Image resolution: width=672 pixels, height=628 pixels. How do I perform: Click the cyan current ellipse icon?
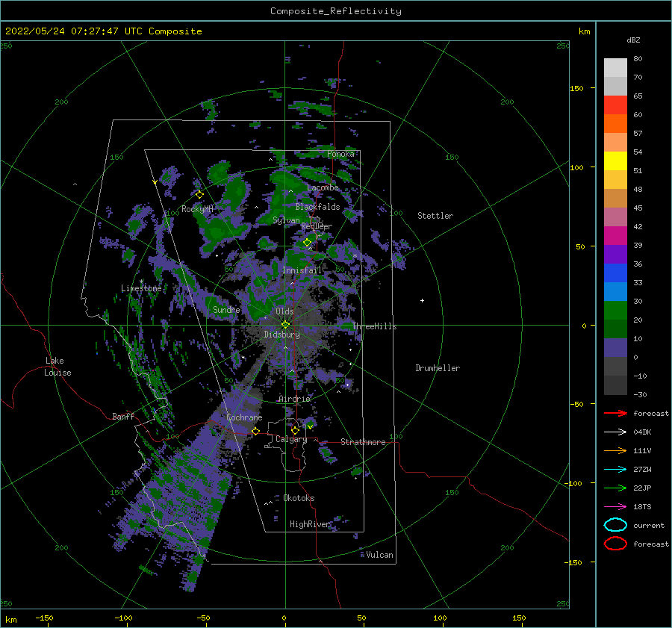coord(615,525)
